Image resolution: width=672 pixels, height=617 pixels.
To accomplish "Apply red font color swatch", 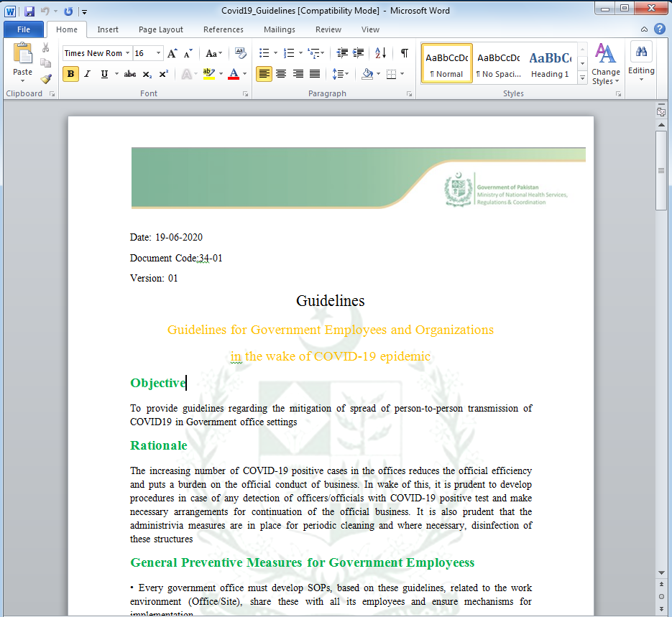I will [234, 74].
